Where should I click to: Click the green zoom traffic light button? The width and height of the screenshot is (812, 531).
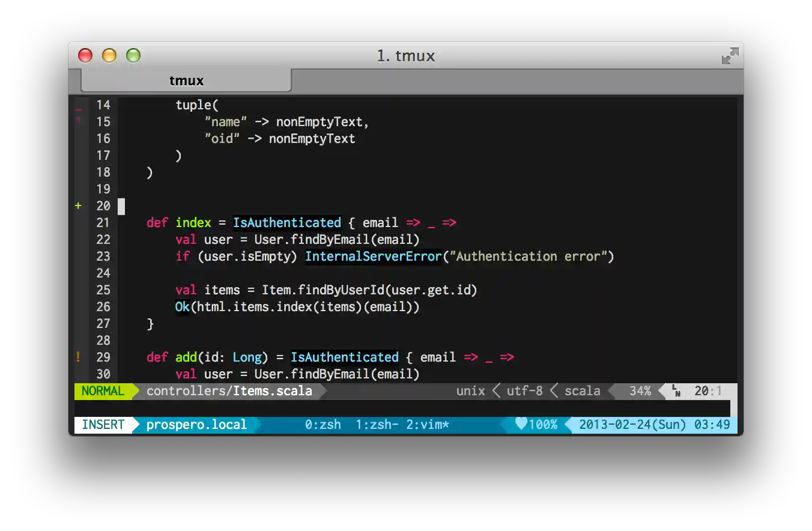132,55
